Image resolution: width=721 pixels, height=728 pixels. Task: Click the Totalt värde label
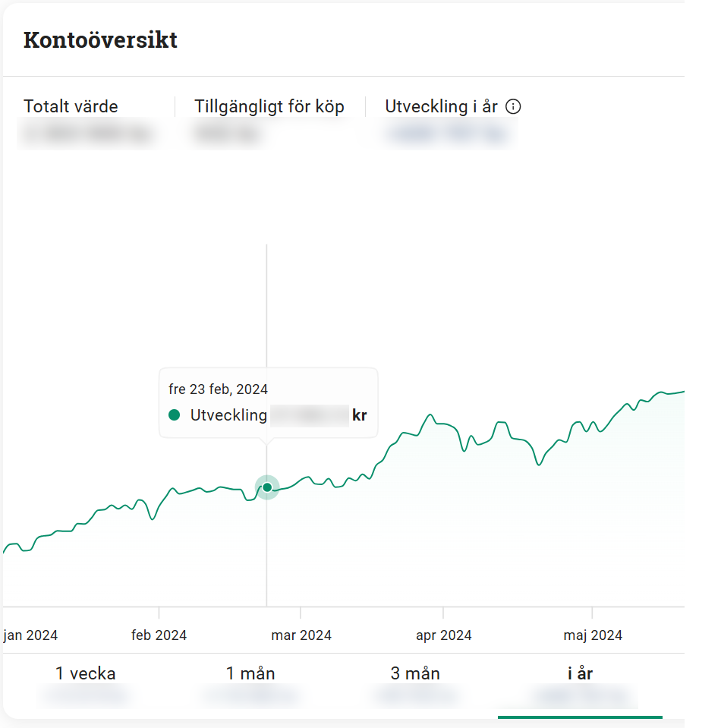71,107
